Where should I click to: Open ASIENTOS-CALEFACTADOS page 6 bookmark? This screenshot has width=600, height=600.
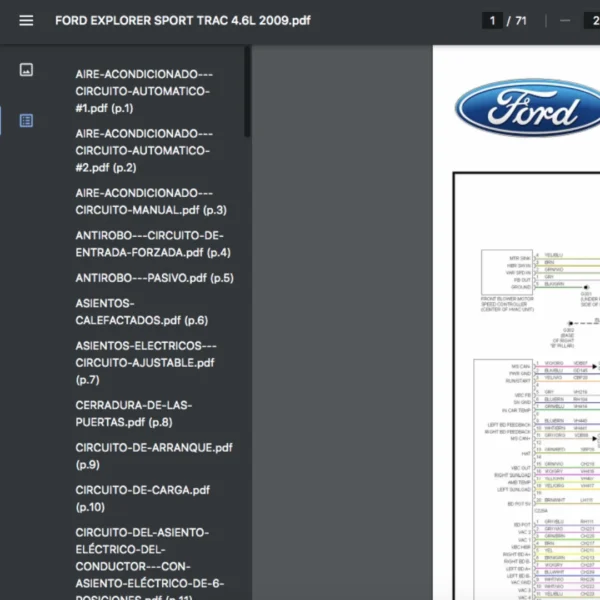[x=142, y=311]
